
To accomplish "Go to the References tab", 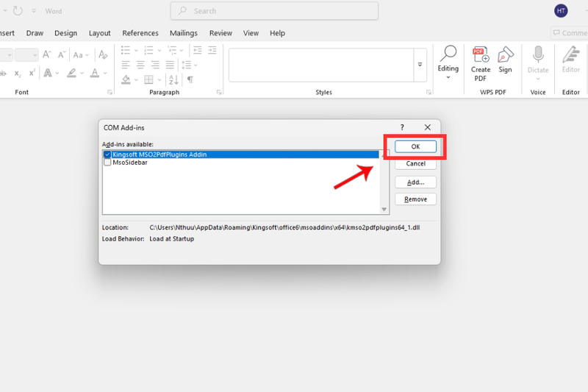I will (140, 33).
